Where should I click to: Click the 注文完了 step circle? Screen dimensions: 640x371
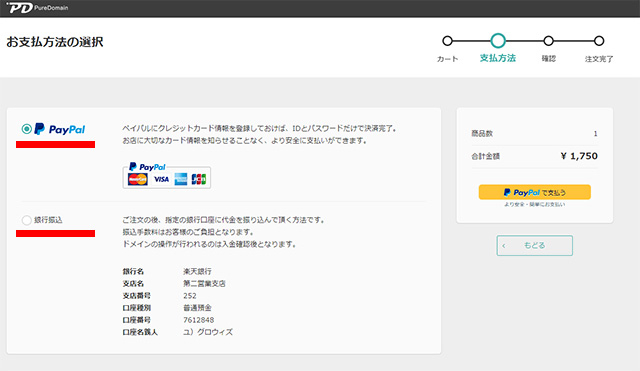coord(599,41)
